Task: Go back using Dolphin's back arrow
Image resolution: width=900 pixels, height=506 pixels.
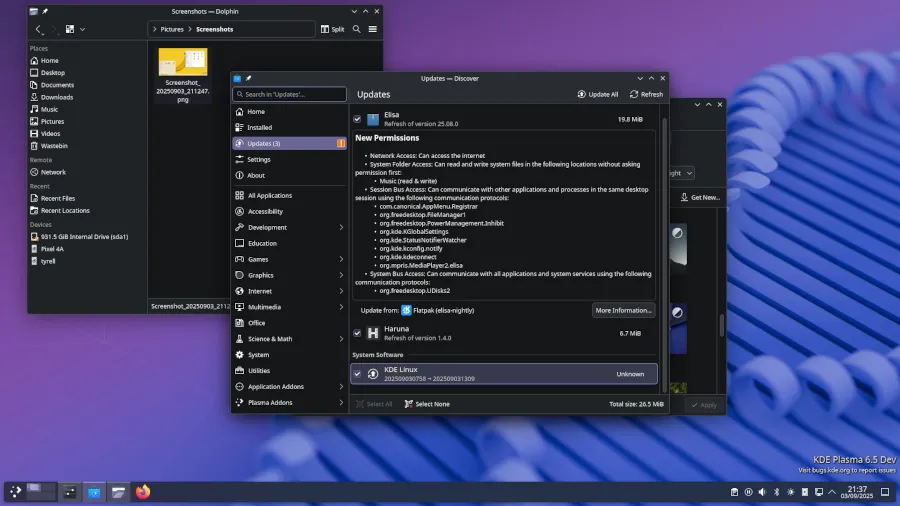Action: tap(39, 29)
